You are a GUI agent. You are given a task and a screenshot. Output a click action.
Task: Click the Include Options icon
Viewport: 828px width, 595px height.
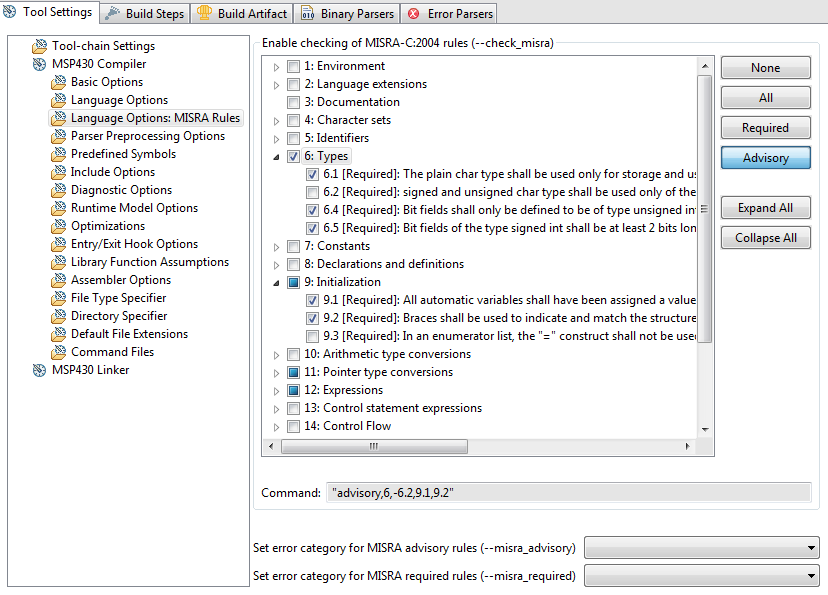point(59,172)
